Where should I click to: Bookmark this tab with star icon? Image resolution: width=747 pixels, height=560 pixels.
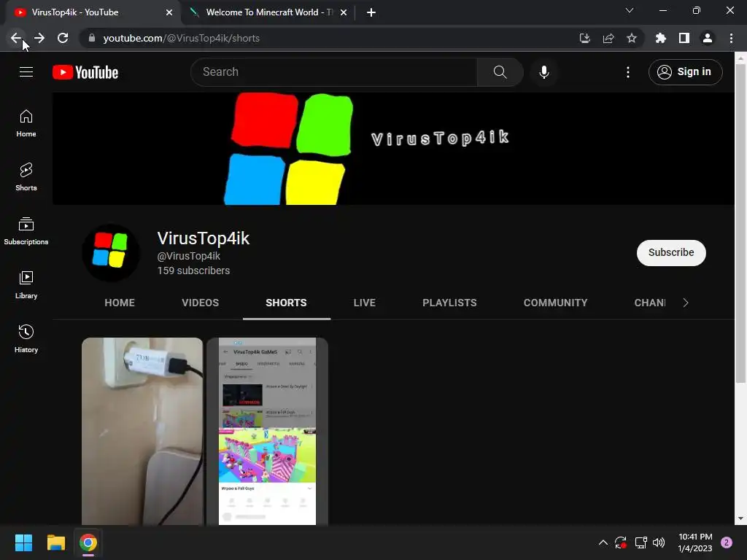click(x=632, y=38)
